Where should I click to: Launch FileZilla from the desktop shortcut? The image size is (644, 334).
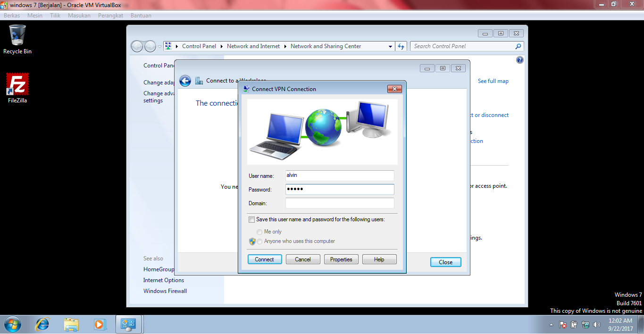point(17,88)
